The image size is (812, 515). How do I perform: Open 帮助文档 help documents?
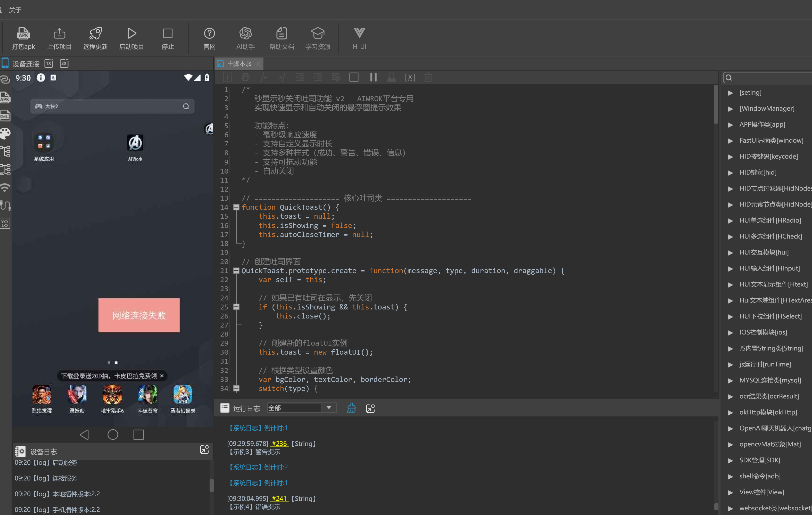tap(281, 33)
